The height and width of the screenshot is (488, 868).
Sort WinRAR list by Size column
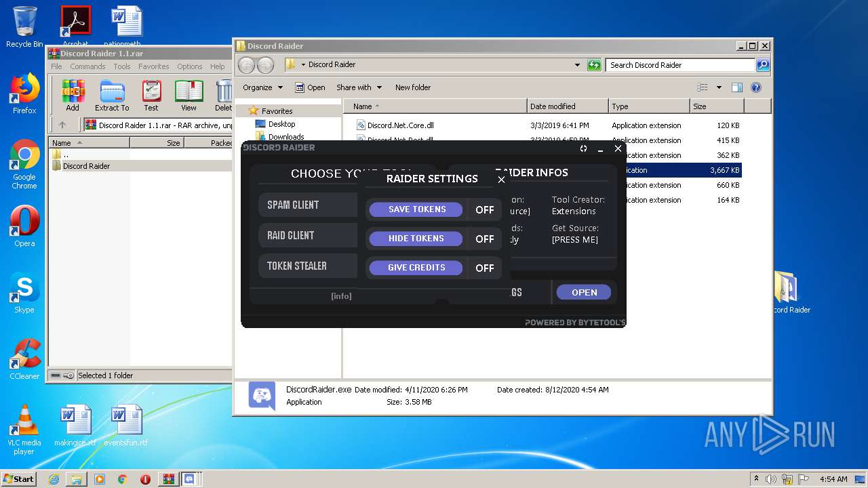coord(157,143)
